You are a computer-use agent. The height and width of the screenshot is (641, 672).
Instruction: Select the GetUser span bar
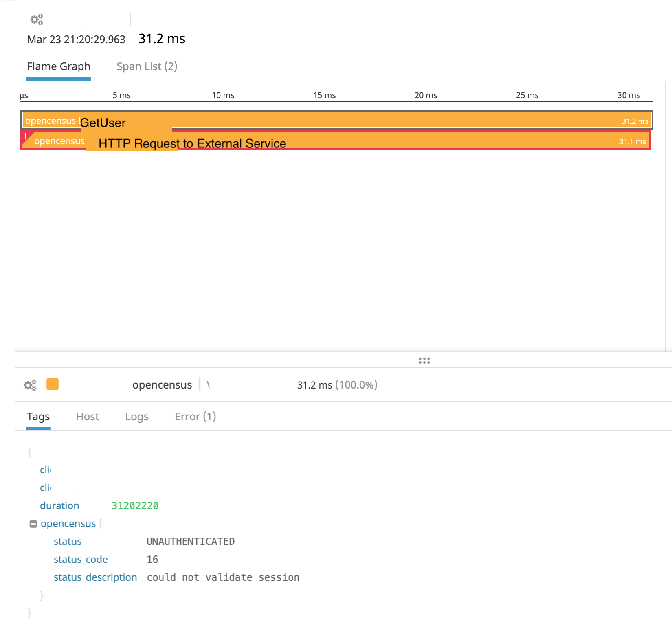337,120
